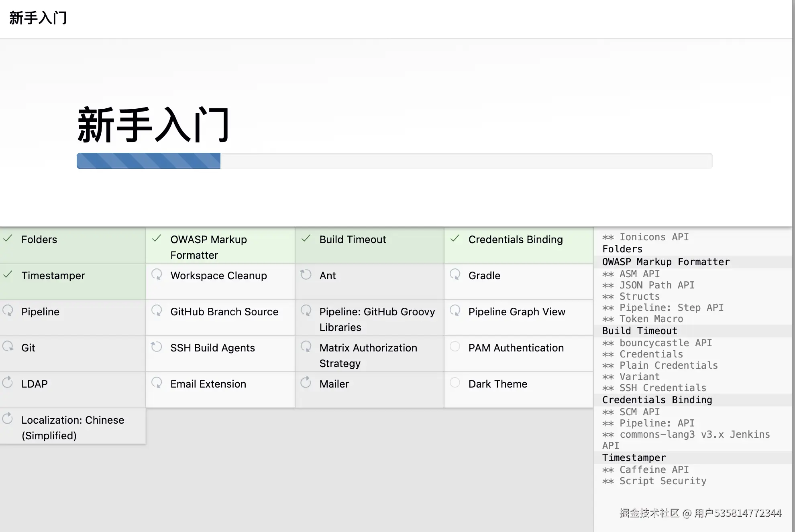Click the spinner icon beside Workspace Cleanup
The height and width of the screenshot is (532, 795).
coord(157,274)
